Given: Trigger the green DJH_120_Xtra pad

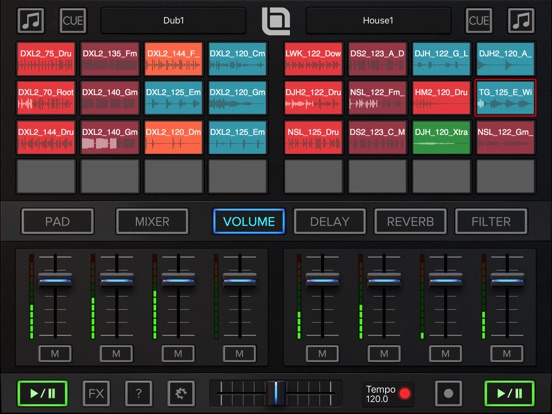Looking at the screenshot, I should 441,137.
